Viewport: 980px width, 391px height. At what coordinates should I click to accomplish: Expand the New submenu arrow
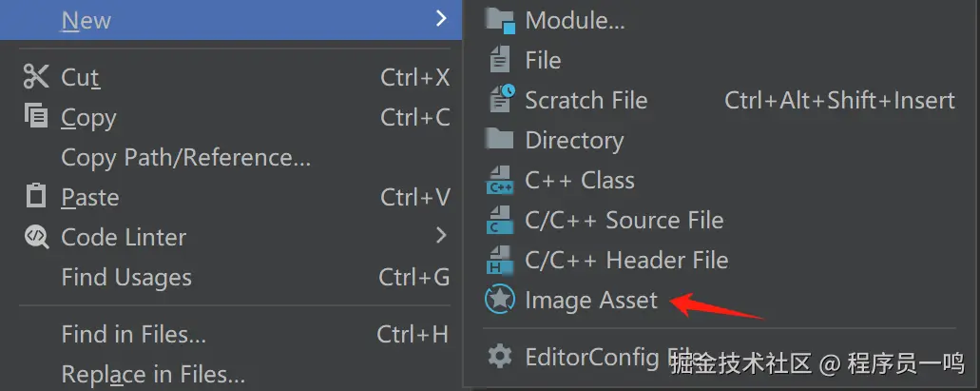coord(440,19)
